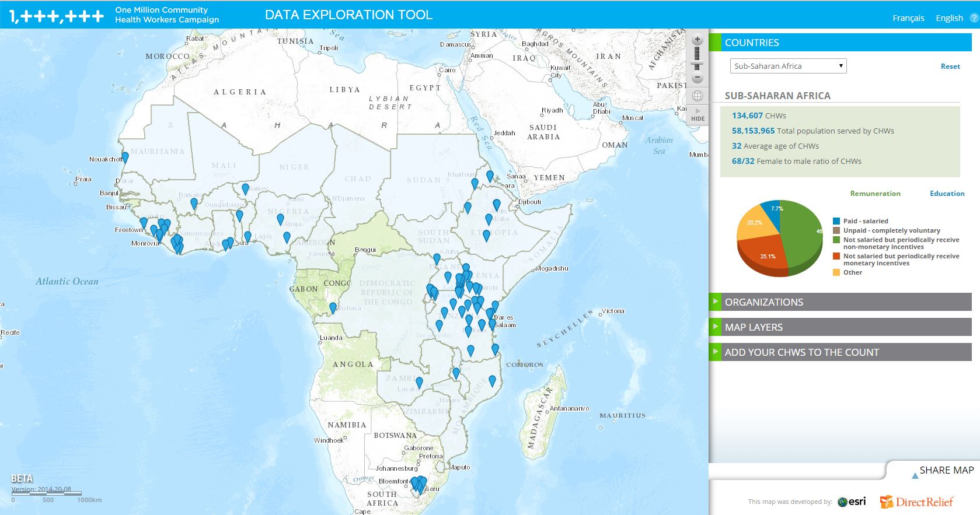Click the map zoom level slider handle
980x515 pixels.
697,65
